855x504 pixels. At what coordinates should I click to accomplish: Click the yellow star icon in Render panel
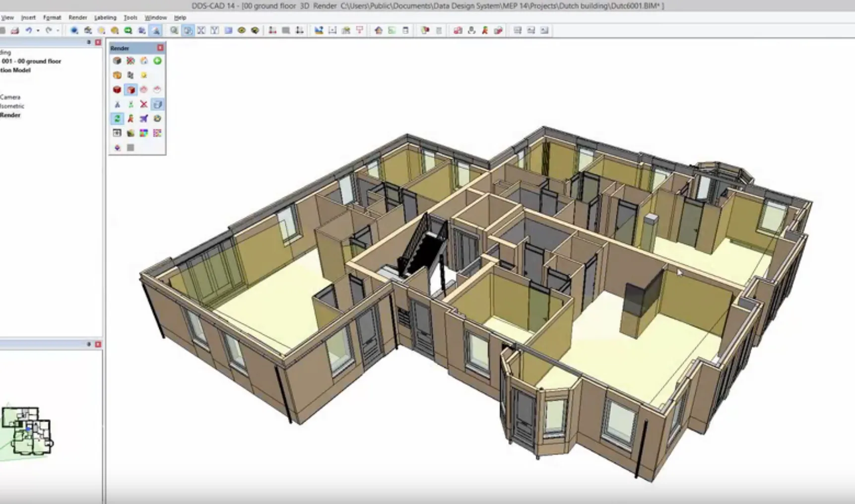tap(144, 75)
